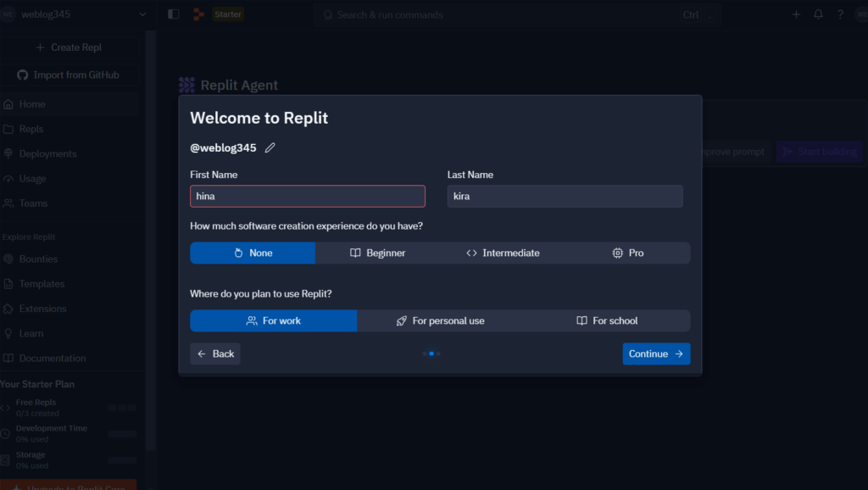The height and width of the screenshot is (490, 868).
Task: Click the notifications bell icon
Action: [x=818, y=14]
